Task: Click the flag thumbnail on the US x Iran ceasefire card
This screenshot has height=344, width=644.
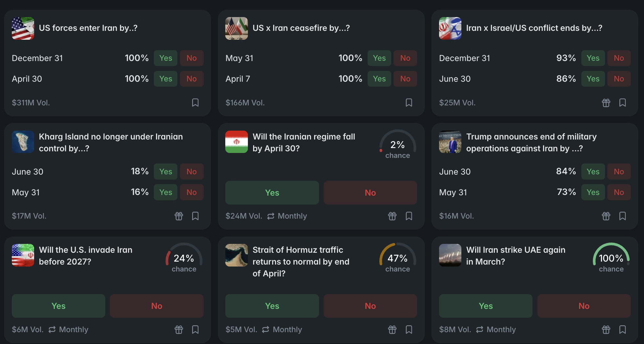Action: point(236,29)
